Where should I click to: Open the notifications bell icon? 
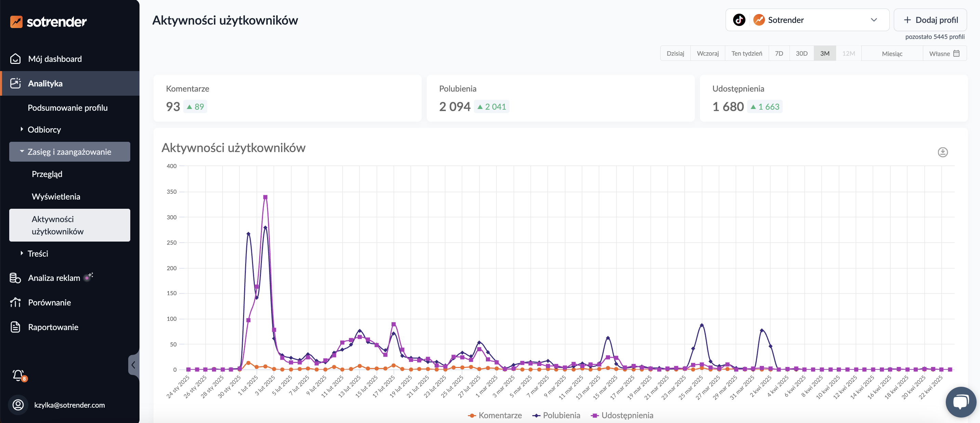[x=18, y=375]
